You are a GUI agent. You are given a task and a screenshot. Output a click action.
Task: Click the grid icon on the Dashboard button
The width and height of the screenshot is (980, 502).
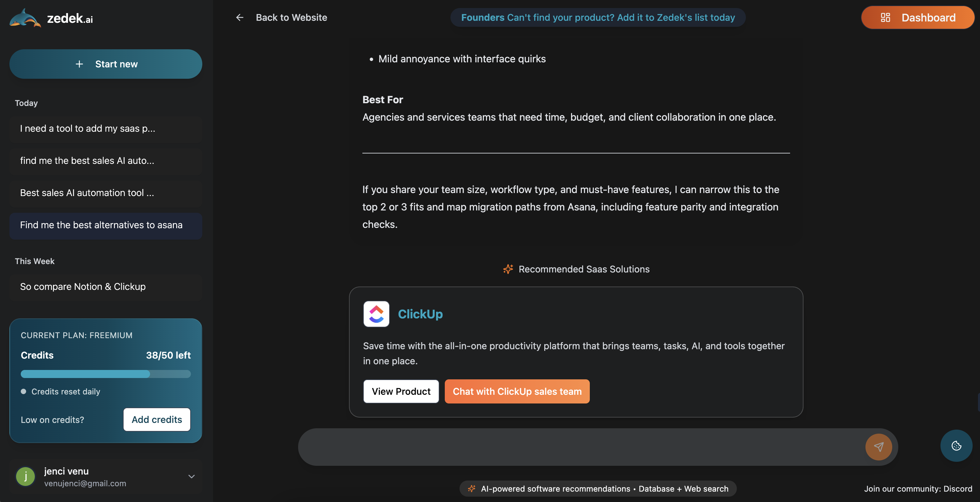click(x=886, y=17)
